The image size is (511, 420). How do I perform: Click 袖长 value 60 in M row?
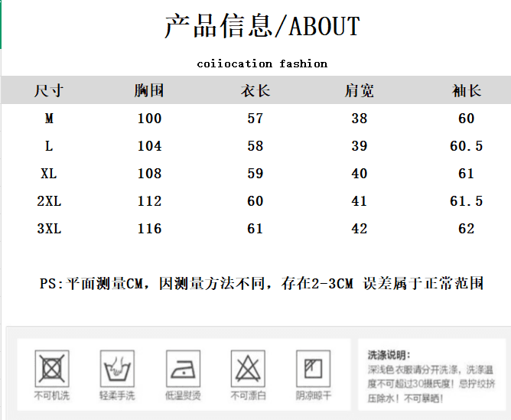[x=467, y=119]
